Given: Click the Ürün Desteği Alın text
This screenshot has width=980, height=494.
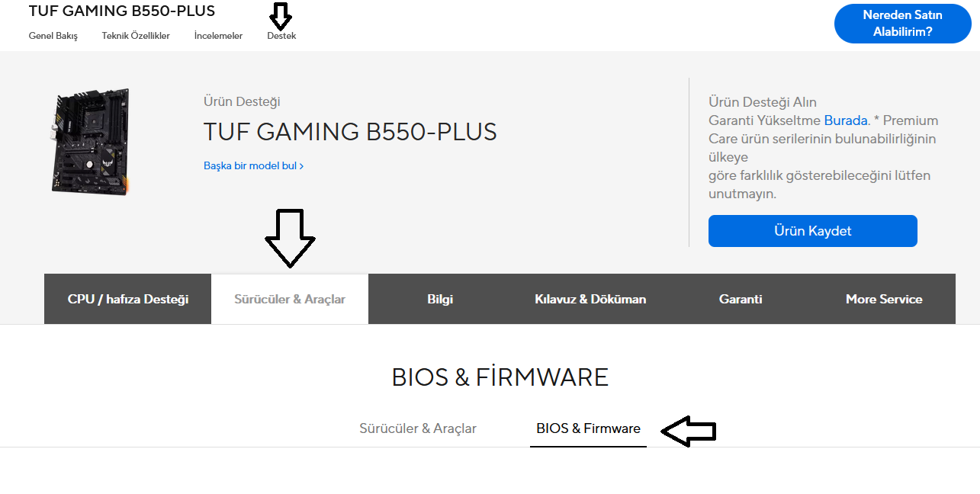Looking at the screenshot, I should pos(763,102).
